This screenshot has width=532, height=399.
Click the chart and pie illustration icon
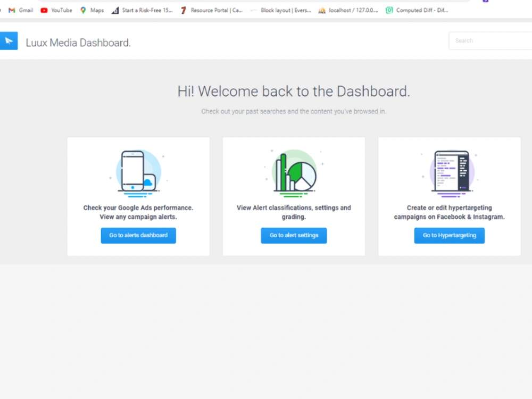tap(294, 173)
